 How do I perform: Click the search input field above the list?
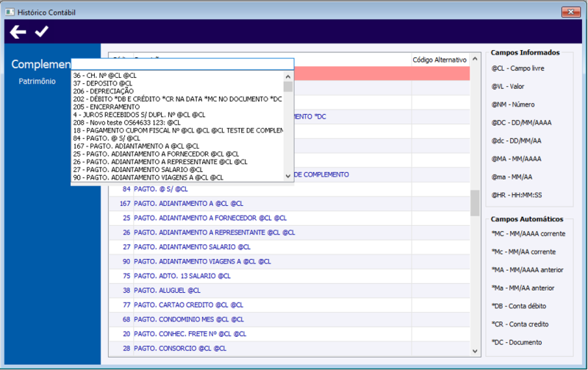pyautogui.click(x=182, y=64)
